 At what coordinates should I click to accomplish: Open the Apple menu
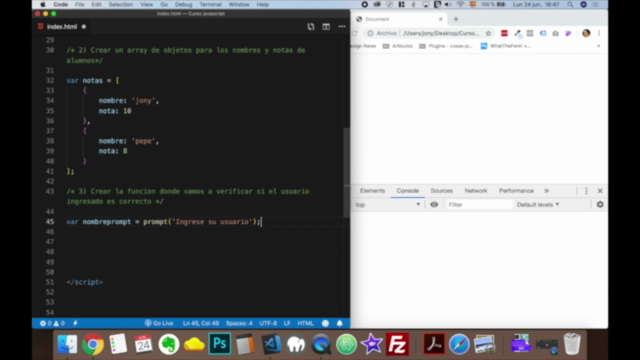coord(43,4)
